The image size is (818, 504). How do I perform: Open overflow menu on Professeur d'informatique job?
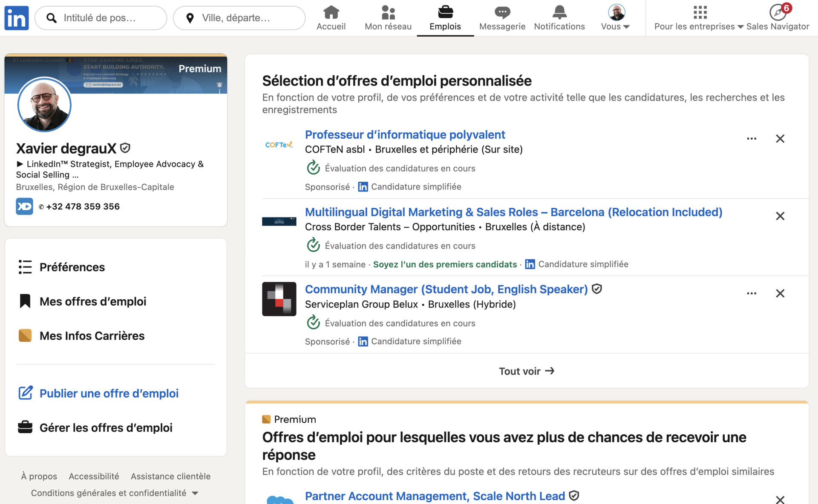point(752,138)
